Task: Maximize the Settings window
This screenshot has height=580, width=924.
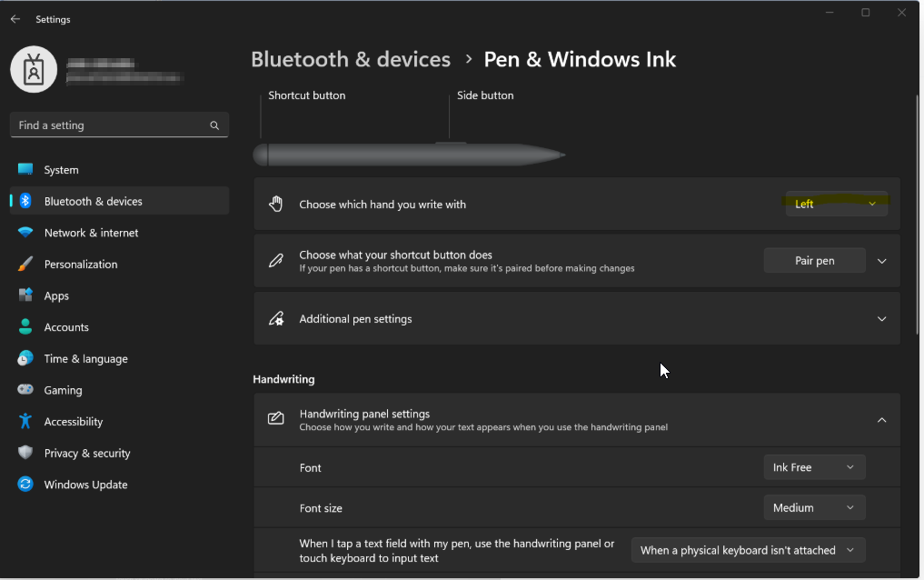Action: (x=866, y=13)
